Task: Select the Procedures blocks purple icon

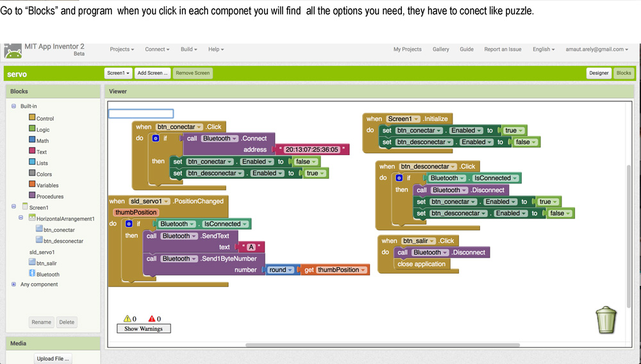Action: click(32, 195)
